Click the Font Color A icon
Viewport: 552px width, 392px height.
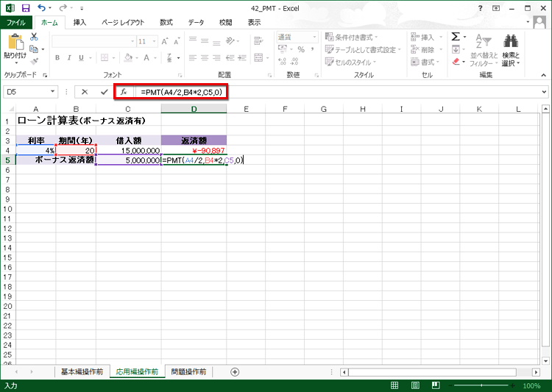(x=146, y=57)
